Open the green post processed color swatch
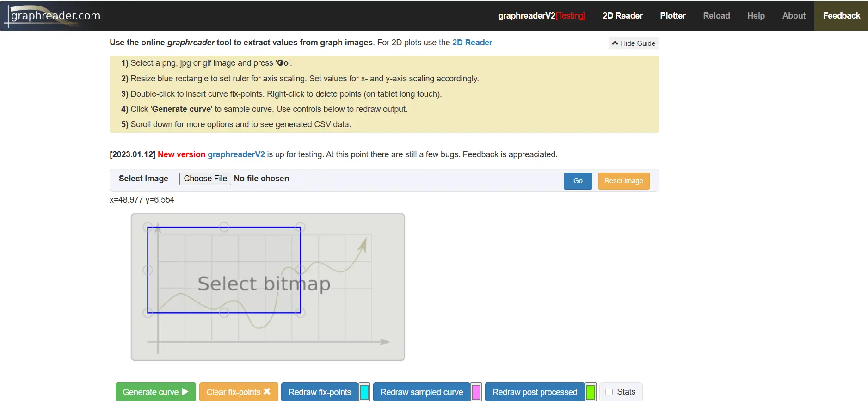The image size is (868, 401). click(x=591, y=392)
